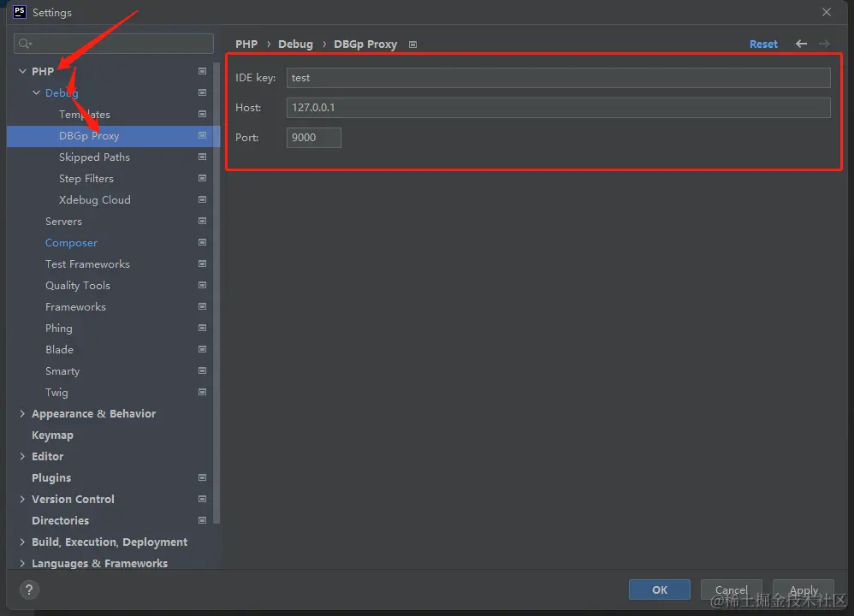Click the Apply button

[804, 589]
